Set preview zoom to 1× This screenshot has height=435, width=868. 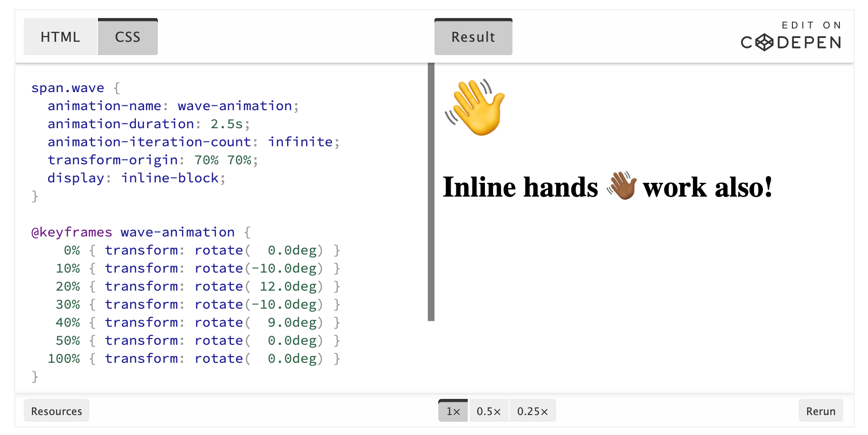453,411
